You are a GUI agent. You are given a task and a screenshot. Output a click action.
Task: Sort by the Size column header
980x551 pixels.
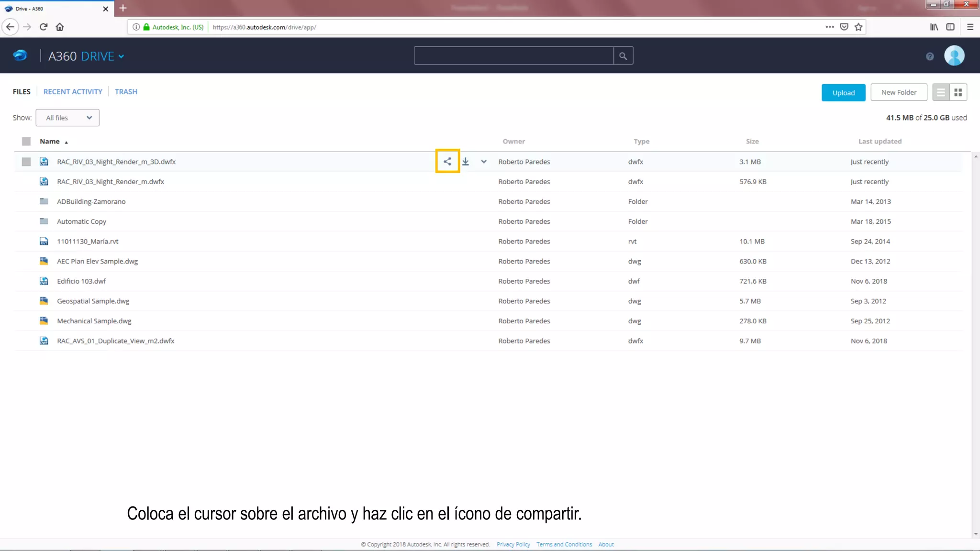tap(752, 141)
